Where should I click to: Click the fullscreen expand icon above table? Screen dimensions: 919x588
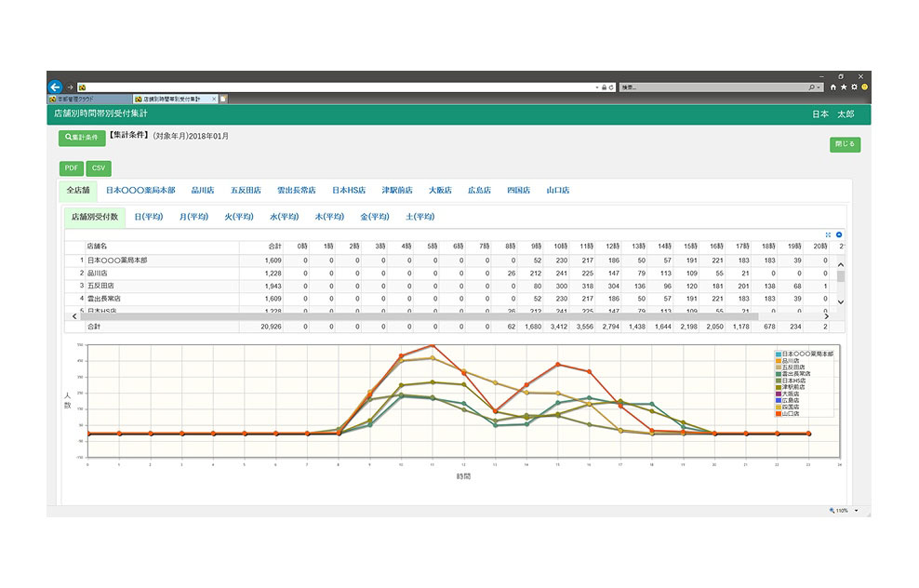click(x=828, y=234)
